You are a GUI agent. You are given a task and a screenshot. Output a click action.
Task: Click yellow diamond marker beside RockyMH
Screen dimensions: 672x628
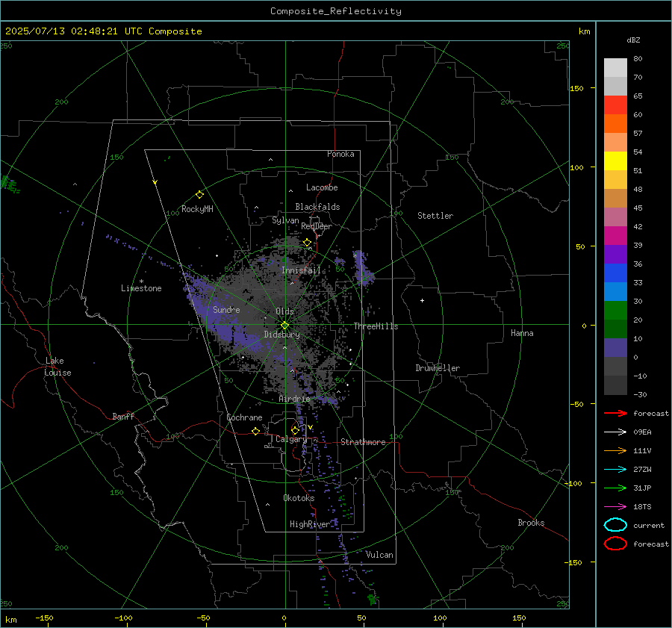[199, 195]
